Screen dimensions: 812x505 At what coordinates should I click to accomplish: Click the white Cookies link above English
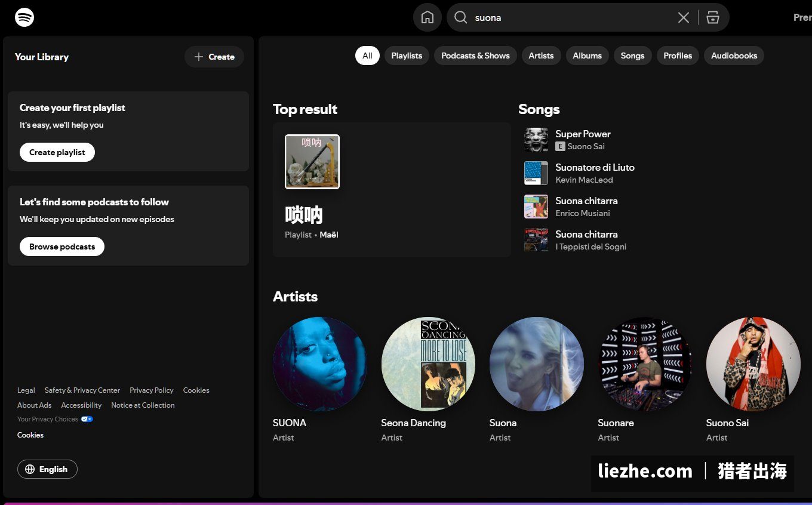(x=30, y=435)
